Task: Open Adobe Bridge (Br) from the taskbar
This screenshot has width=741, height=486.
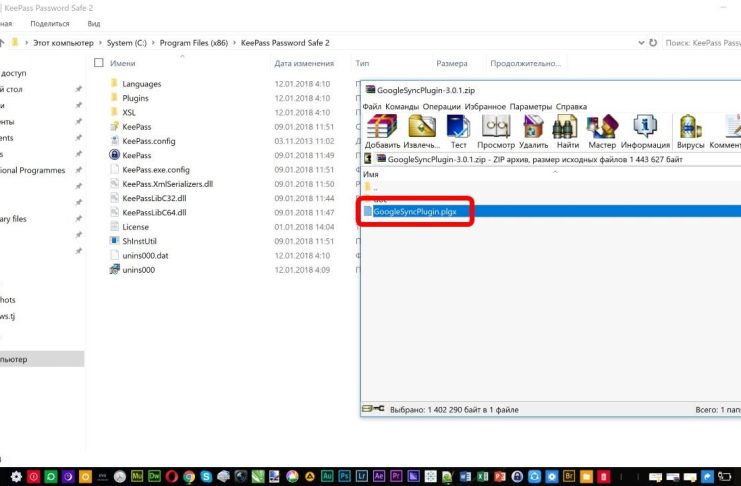Action: tap(569, 476)
